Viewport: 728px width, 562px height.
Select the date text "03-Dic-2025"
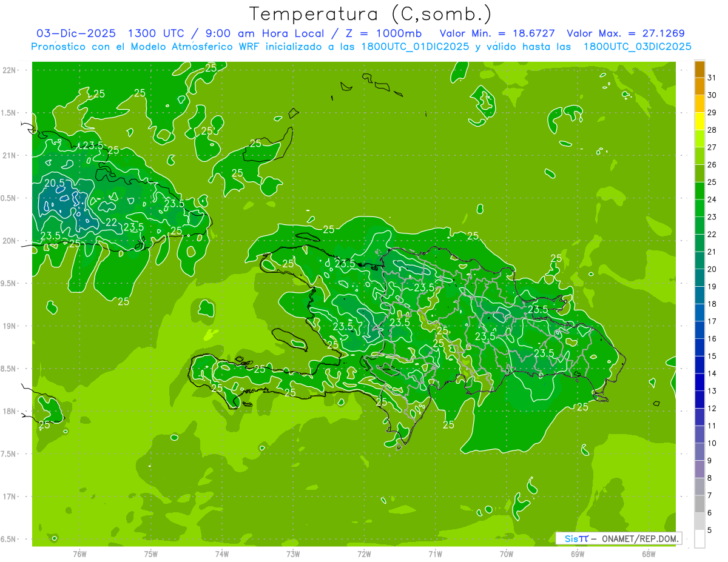[76, 33]
